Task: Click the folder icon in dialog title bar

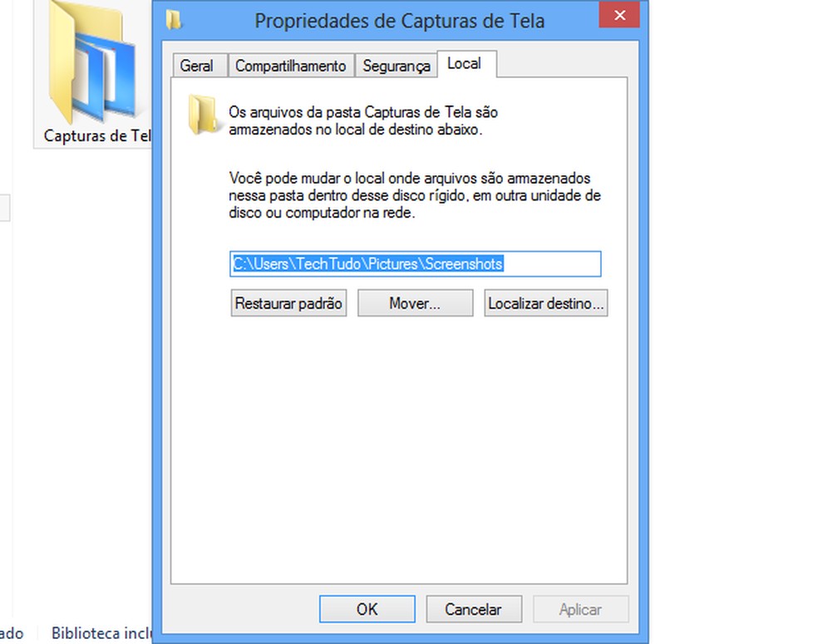Action: [174, 20]
